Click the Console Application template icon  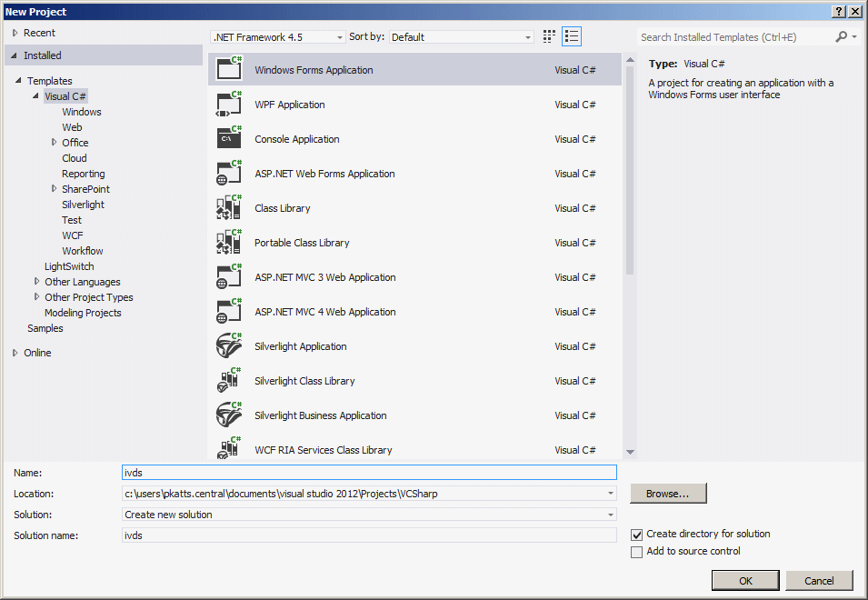[x=229, y=138]
